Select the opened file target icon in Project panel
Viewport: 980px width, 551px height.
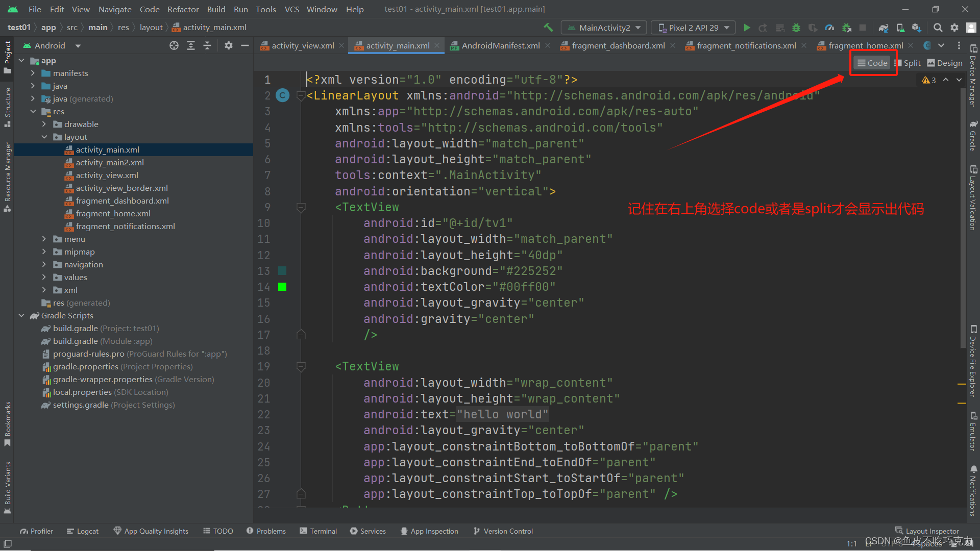click(x=174, y=45)
